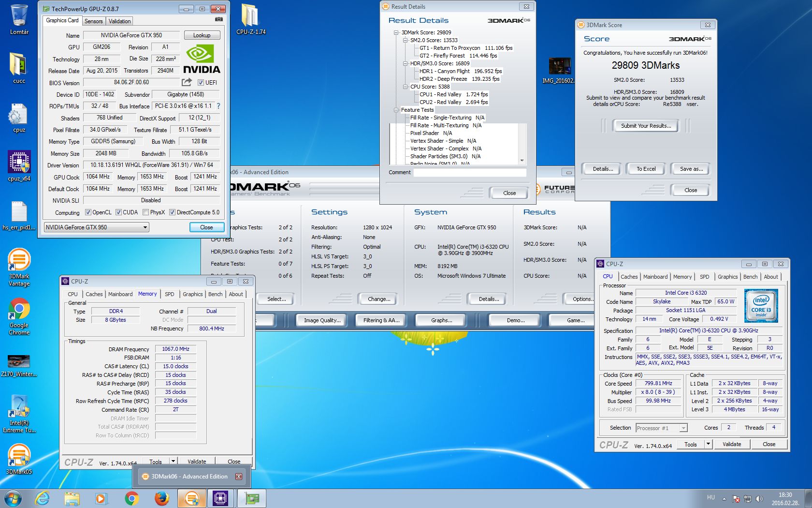The width and height of the screenshot is (812, 508).
Task: Open the CPU-Z-1.74 folder icon
Action: coord(250,19)
